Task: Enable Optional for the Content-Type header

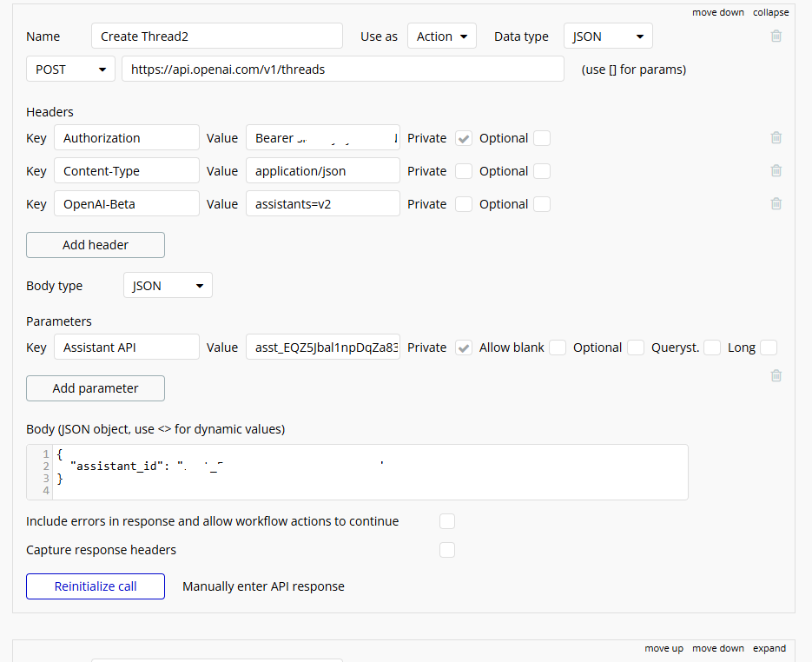Action: [x=542, y=171]
